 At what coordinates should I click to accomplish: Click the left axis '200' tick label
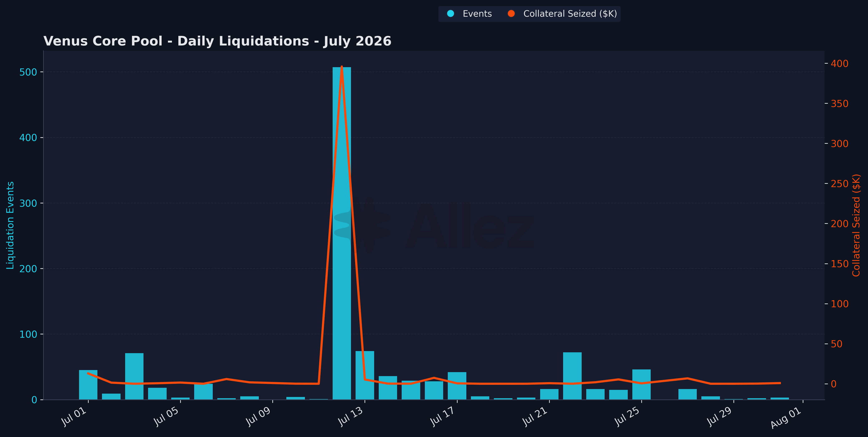[x=28, y=268]
